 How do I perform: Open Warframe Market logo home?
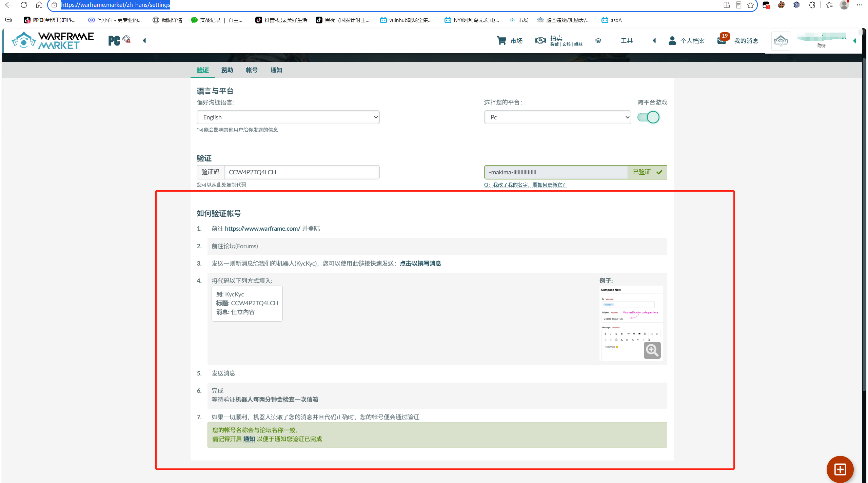(x=53, y=40)
